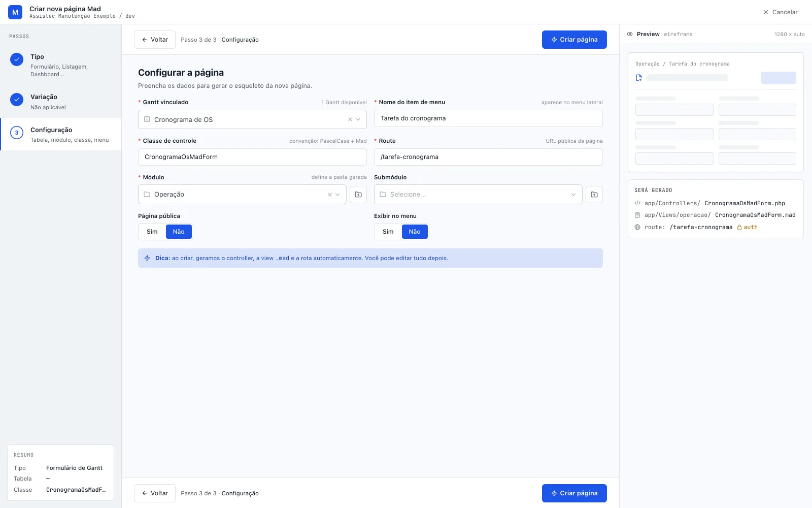
Task: Click the 1280 × auto preview size label
Action: (789, 35)
